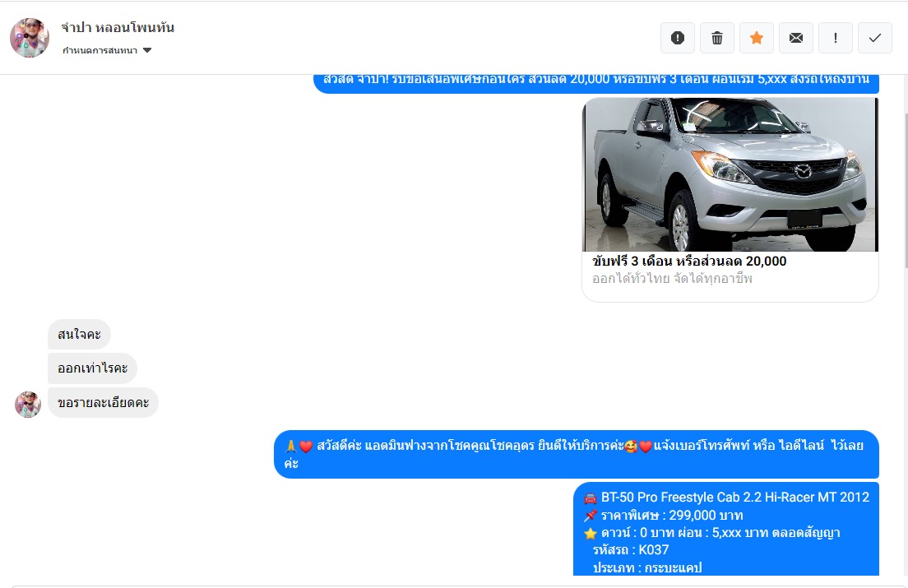
Task: Delete conversation with the trash icon
Action: coord(717,38)
